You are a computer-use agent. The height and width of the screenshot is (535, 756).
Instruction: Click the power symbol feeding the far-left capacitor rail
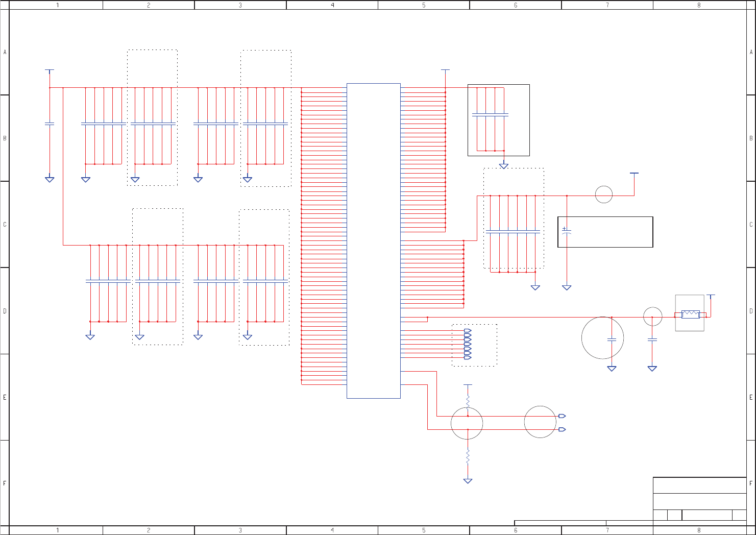(50, 71)
